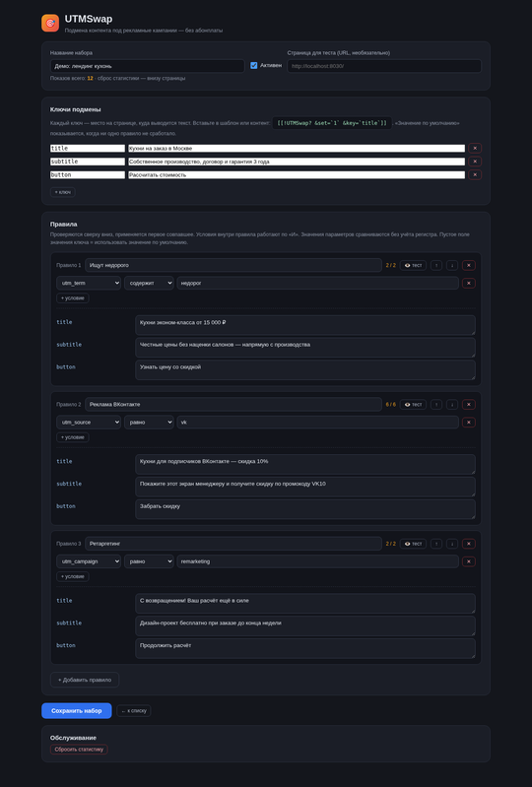The width and height of the screenshot is (532, 787).
Task: Edit title 'С возвращением! Ваш расчёт ещё в силе'
Action: [x=305, y=603]
